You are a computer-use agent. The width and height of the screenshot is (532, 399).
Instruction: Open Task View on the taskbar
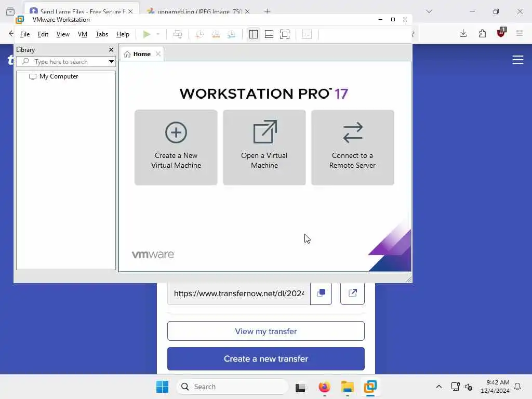pyautogui.click(x=300, y=387)
